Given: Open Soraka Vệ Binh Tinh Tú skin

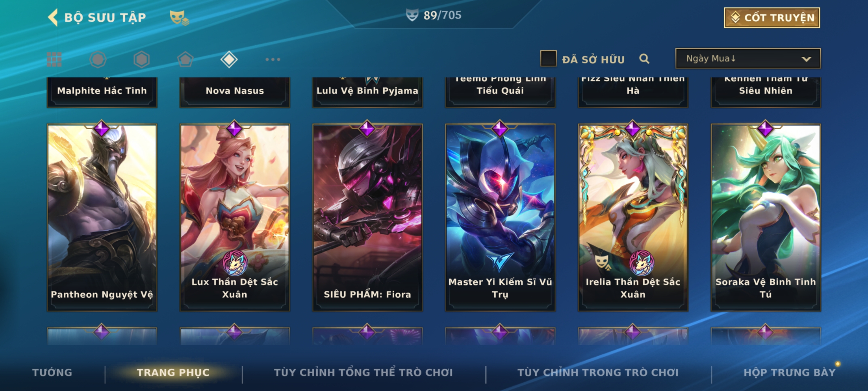Looking at the screenshot, I should click(766, 218).
